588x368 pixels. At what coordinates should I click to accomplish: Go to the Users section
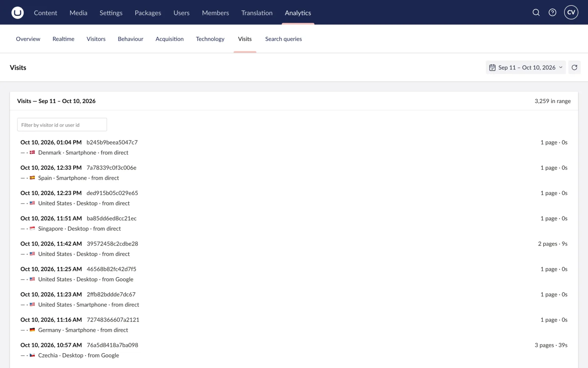(x=182, y=13)
